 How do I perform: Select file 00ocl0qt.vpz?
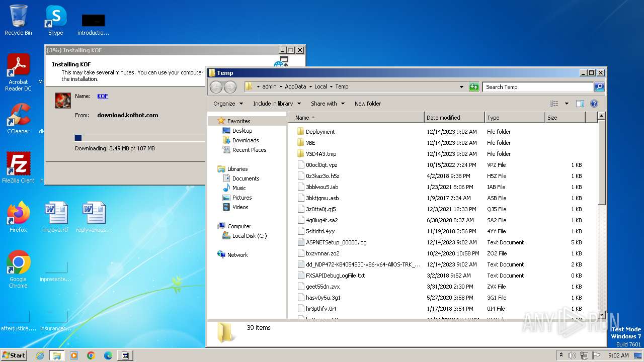(x=321, y=165)
